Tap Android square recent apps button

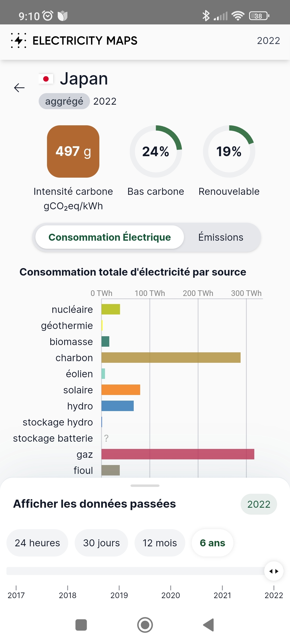click(x=81, y=625)
